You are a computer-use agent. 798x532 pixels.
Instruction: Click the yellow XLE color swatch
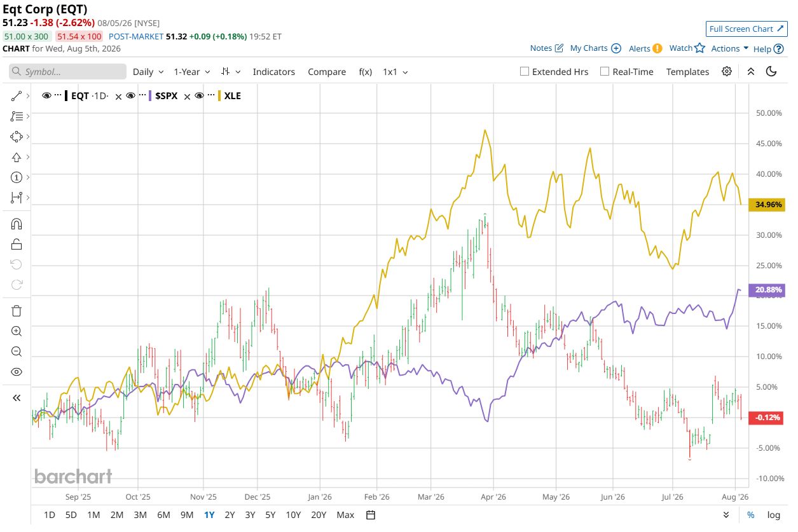(219, 96)
